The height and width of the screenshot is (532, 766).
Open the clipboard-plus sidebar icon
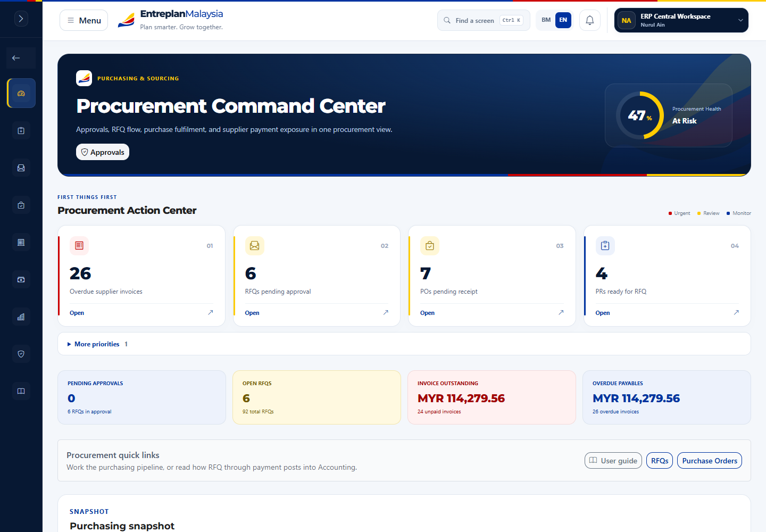[21, 130]
